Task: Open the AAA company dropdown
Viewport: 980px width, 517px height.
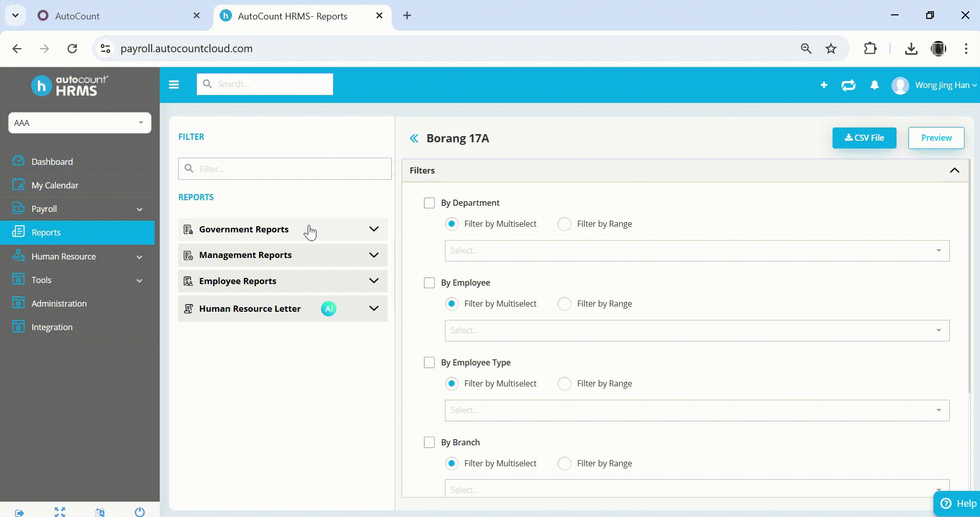Action: coord(79,123)
